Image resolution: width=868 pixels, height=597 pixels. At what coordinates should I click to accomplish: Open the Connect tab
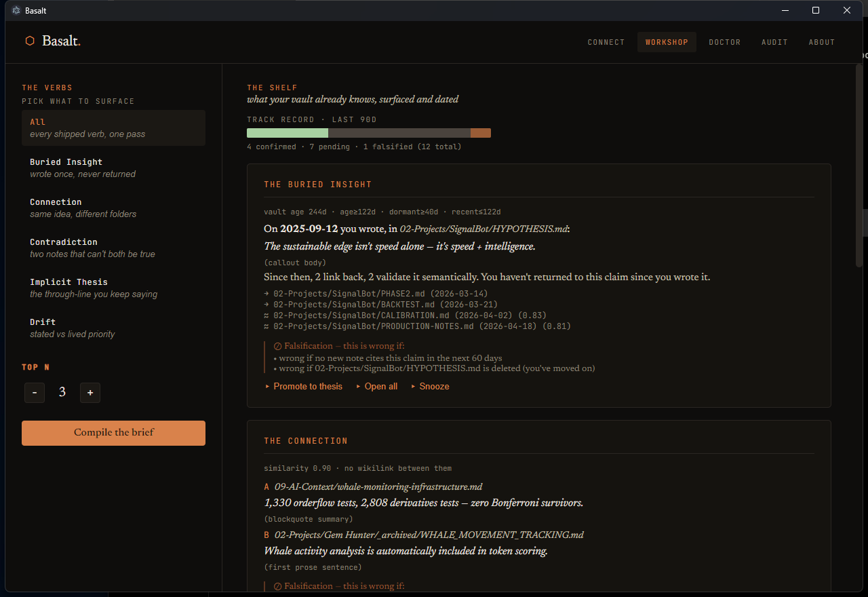(x=606, y=42)
